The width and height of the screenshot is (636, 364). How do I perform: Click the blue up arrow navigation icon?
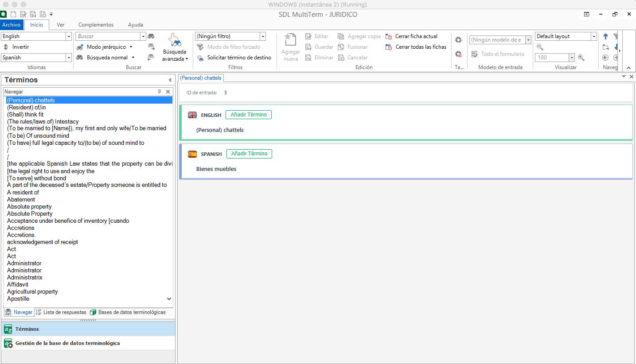605,36
